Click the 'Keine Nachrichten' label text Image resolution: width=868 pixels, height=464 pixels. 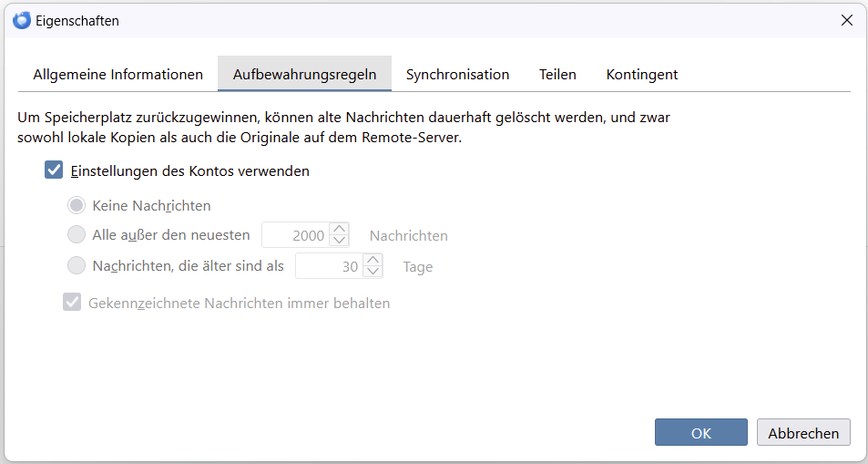point(152,206)
